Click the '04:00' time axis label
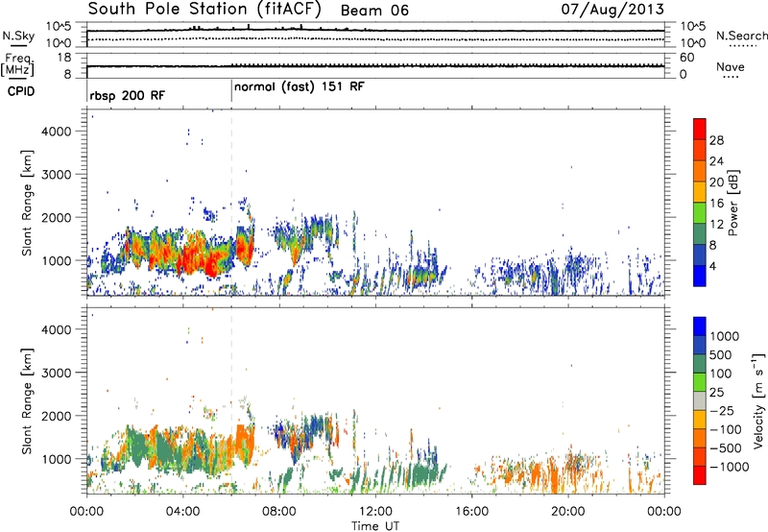This screenshot has width=768, height=532. click(182, 512)
